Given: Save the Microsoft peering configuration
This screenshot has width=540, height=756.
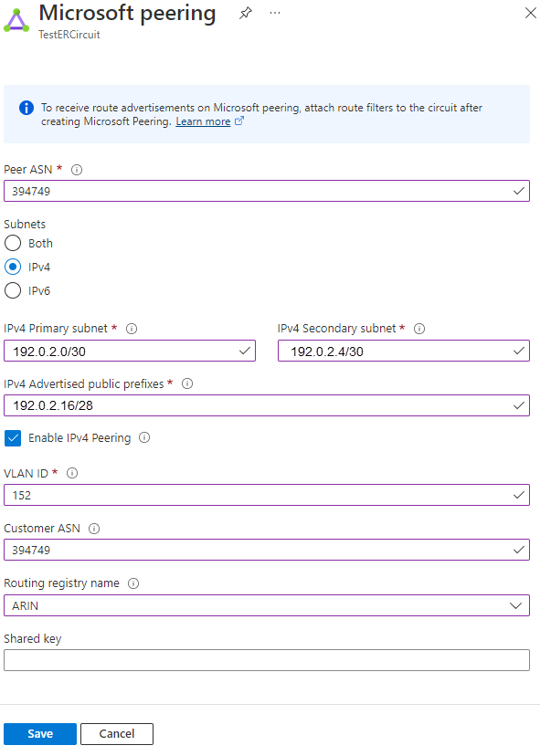Looking at the screenshot, I should click(x=39, y=733).
